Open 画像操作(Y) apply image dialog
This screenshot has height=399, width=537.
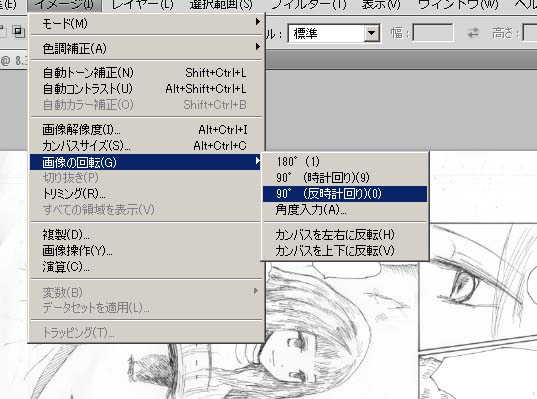point(146,251)
